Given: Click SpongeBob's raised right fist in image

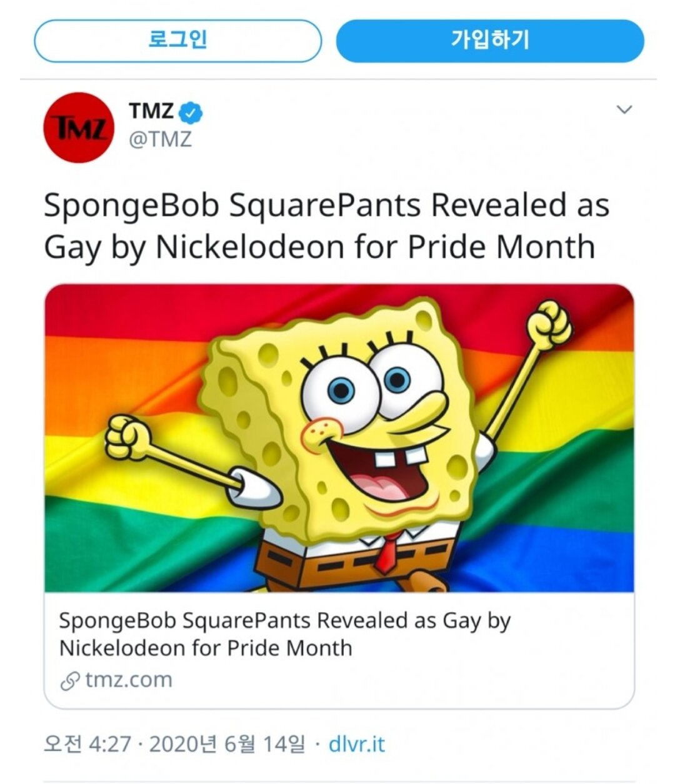Looking at the screenshot, I should click(549, 325).
